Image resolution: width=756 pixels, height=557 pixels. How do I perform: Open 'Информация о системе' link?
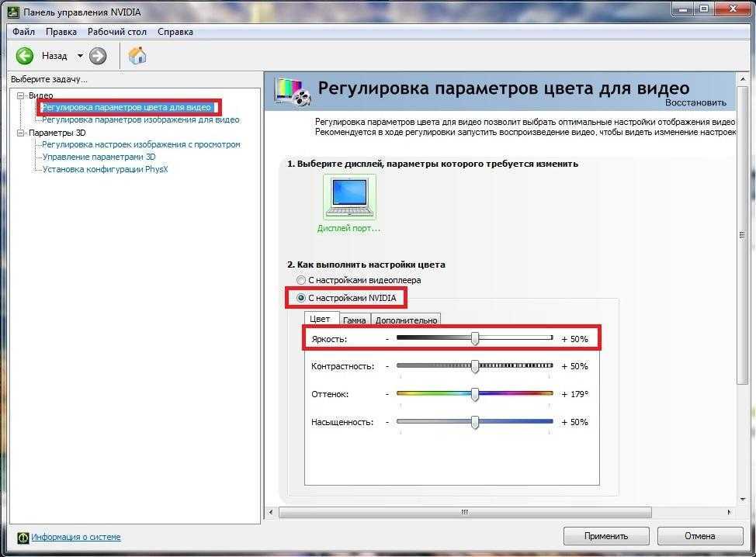coord(76,537)
